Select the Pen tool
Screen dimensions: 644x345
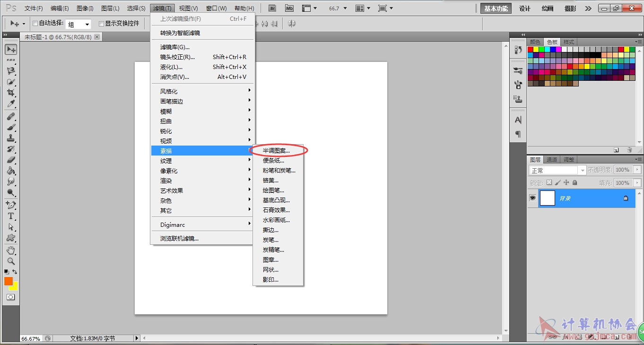pyautogui.click(x=11, y=205)
